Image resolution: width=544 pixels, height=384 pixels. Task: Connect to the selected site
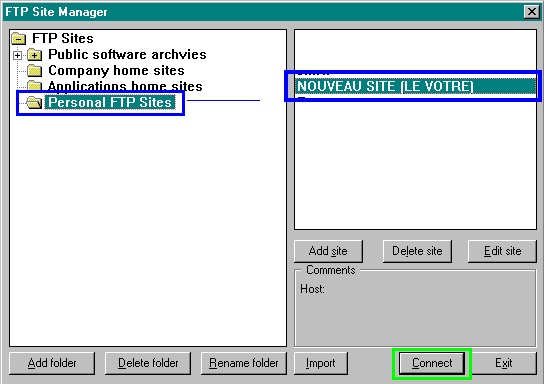coord(432,363)
